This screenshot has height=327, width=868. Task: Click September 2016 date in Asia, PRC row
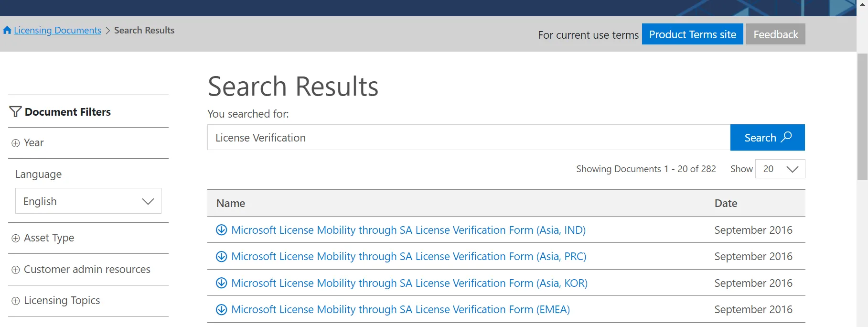coord(753,256)
